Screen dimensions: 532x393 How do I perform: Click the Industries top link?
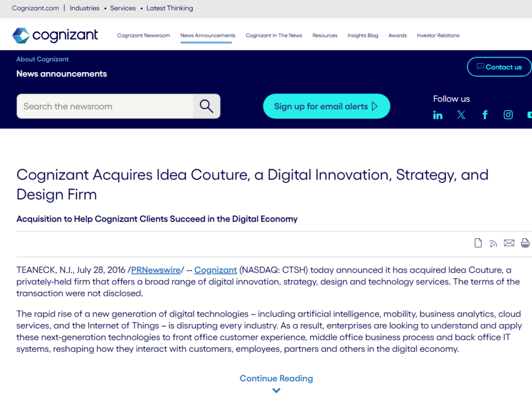(85, 8)
